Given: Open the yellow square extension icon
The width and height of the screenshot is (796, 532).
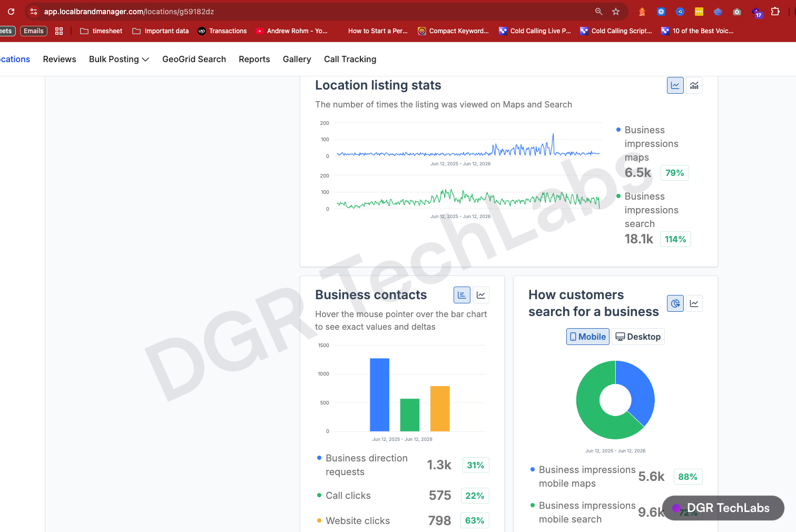Looking at the screenshot, I should 699,12.
